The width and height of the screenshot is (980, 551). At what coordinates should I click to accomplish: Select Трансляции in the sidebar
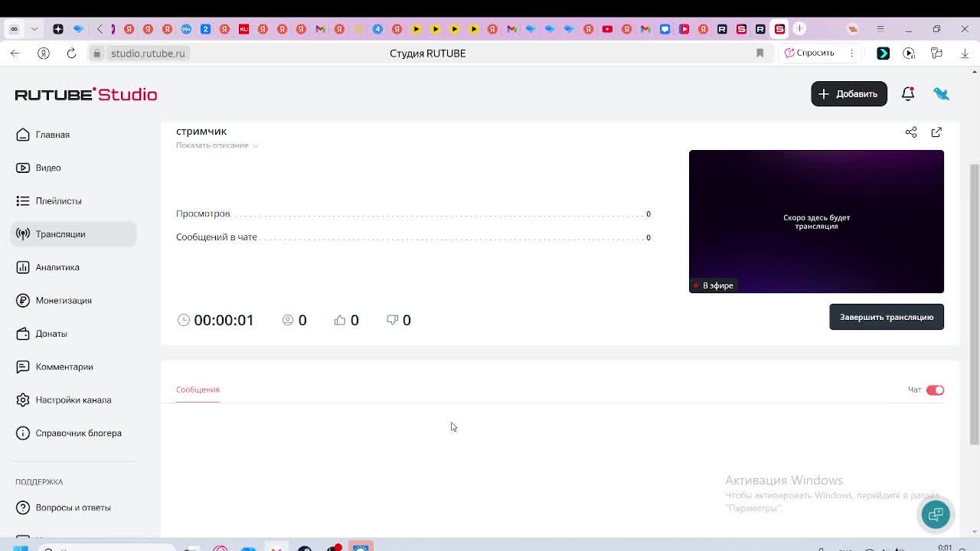tap(73, 234)
